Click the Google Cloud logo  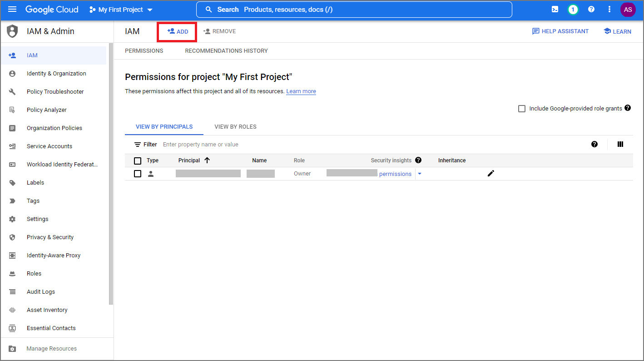52,10
